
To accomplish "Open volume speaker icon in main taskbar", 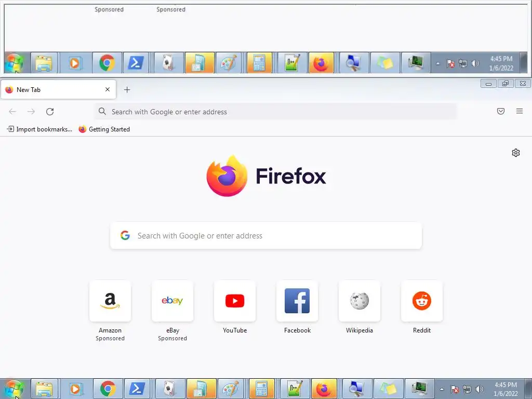I will click(479, 389).
